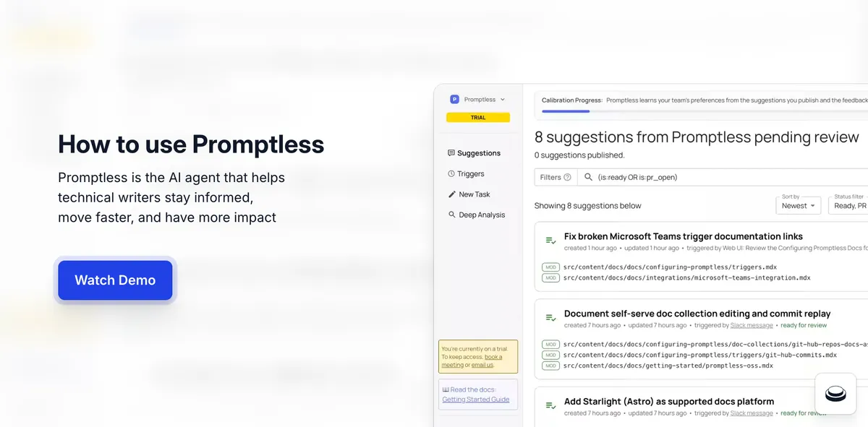Open the Sort by Newest dropdown

click(x=799, y=206)
